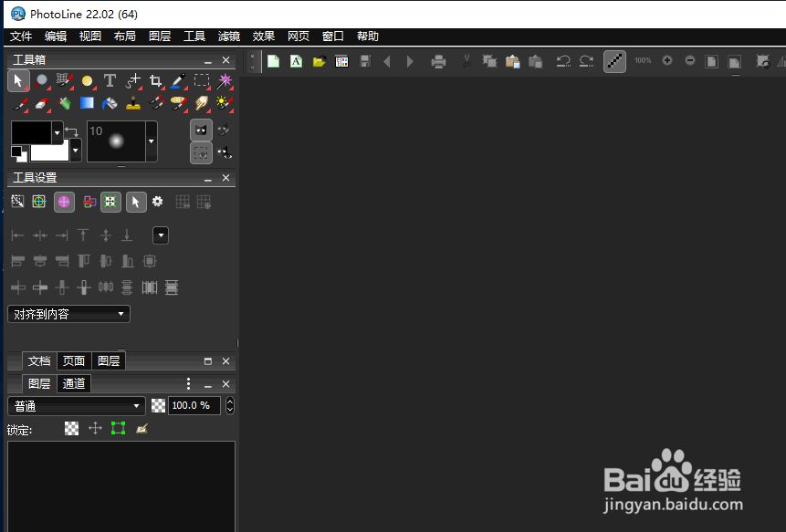Open the 图层 menu in menu bar

[160, 37]
